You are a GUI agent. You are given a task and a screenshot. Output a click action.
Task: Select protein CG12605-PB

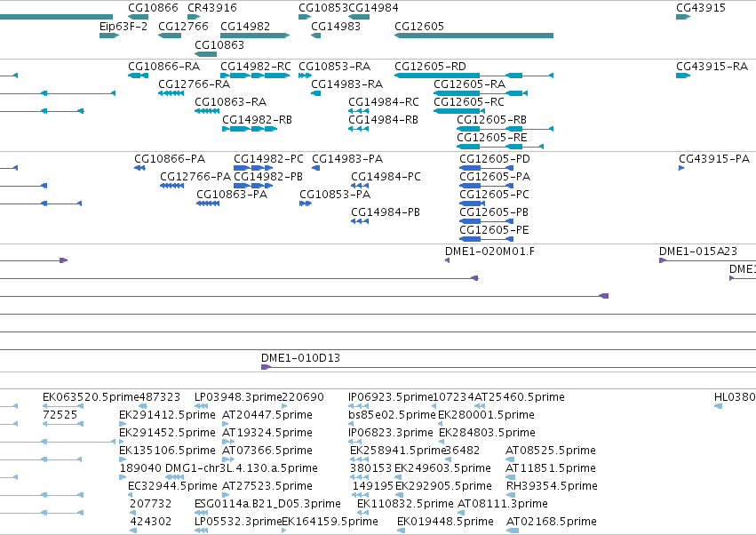click(494, 212)
